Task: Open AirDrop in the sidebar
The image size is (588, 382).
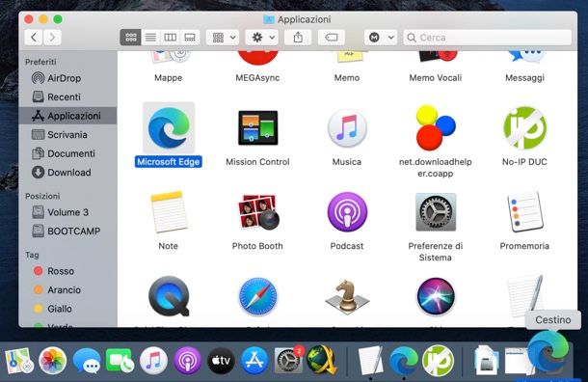Action: pos(67,78)
